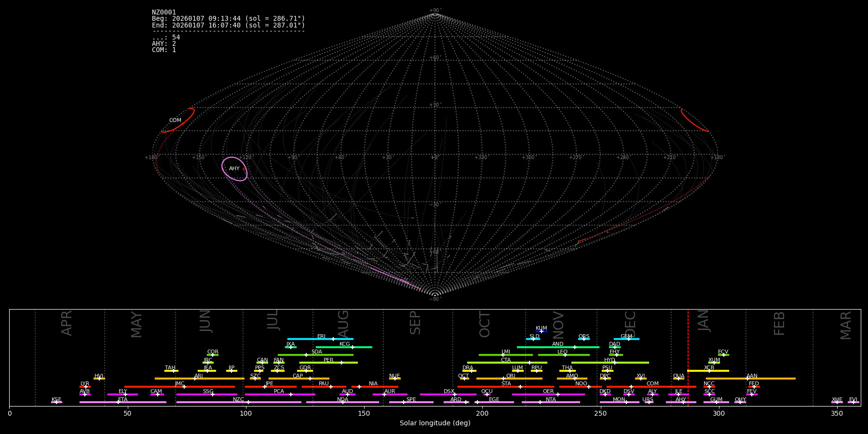Viewport: 868px width, 434px height.
Task: Click the AHY radiant label inside pink ellipse
Action: pos(234,169)
